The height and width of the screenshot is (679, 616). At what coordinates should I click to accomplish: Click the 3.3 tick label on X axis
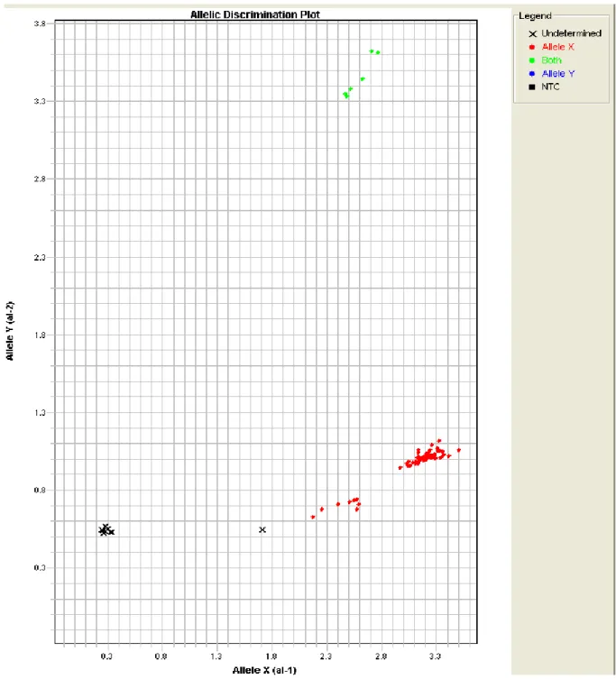coord(436,656)
